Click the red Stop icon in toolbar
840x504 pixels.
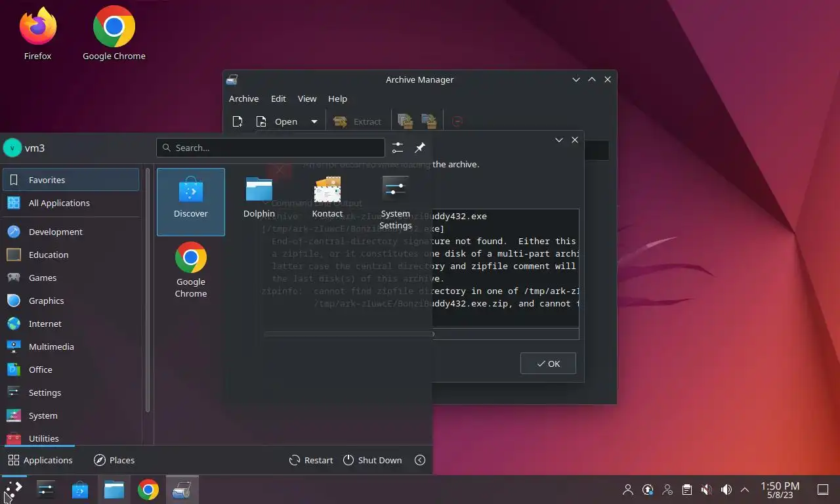click(x=458, y=121)
